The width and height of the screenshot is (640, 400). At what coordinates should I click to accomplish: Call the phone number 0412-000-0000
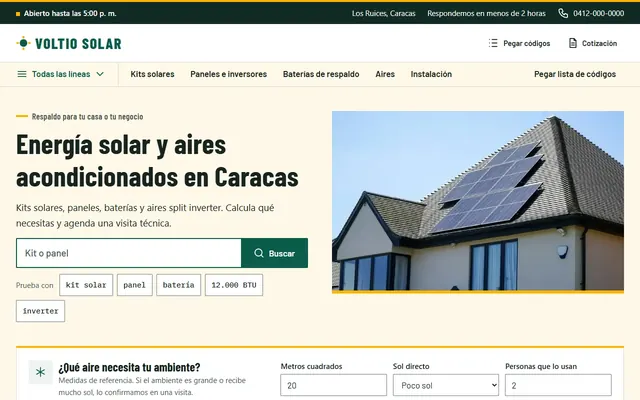coord(598,13)
